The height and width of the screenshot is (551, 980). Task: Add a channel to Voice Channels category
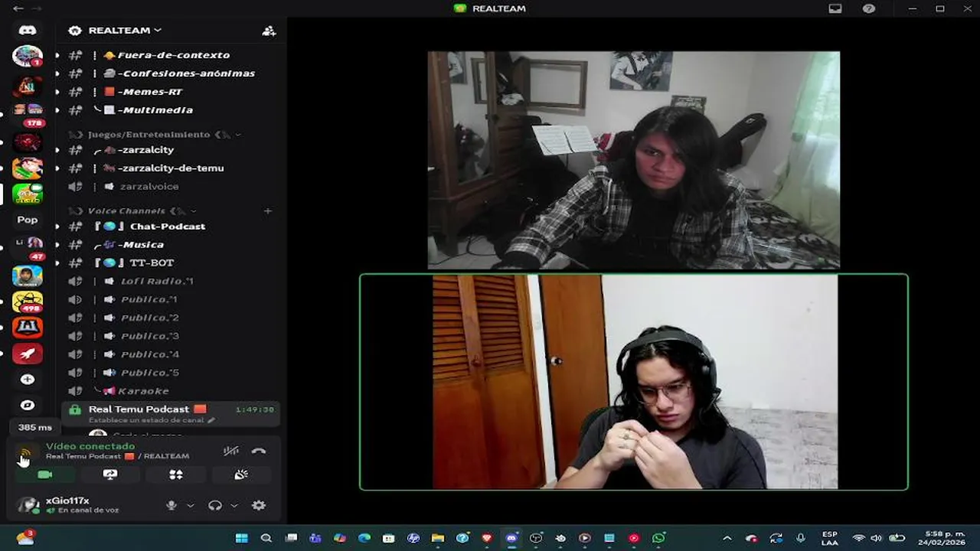[267, 210]
